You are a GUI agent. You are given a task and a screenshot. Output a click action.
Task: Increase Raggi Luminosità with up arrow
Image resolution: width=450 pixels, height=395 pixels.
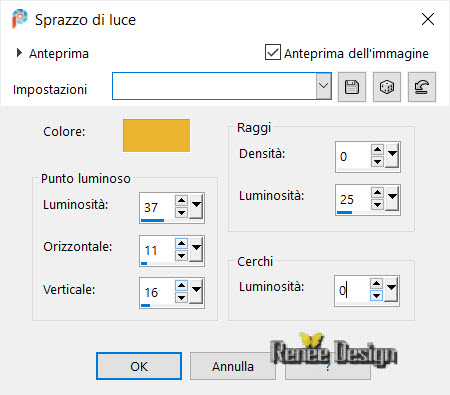click(x=377, y=192)
